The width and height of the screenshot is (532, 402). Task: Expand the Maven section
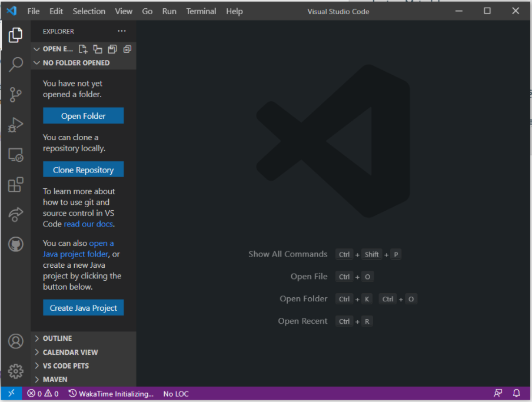click(55, 380)
